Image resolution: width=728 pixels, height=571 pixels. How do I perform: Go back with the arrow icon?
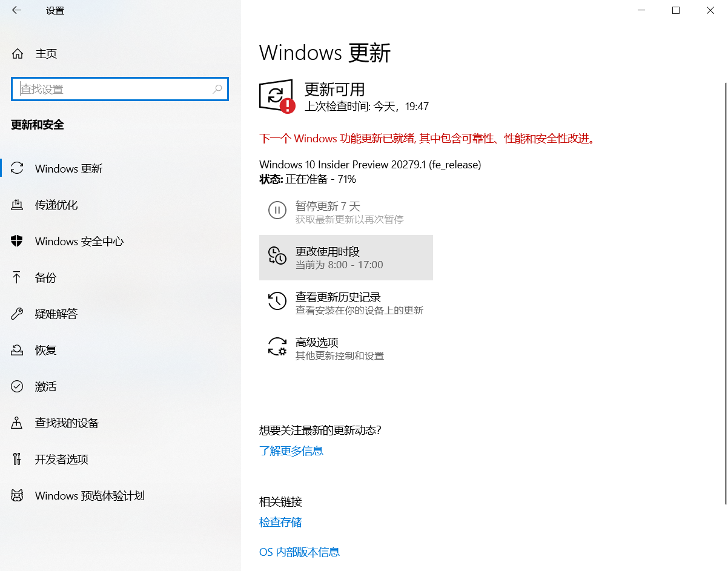pos(16,10)
